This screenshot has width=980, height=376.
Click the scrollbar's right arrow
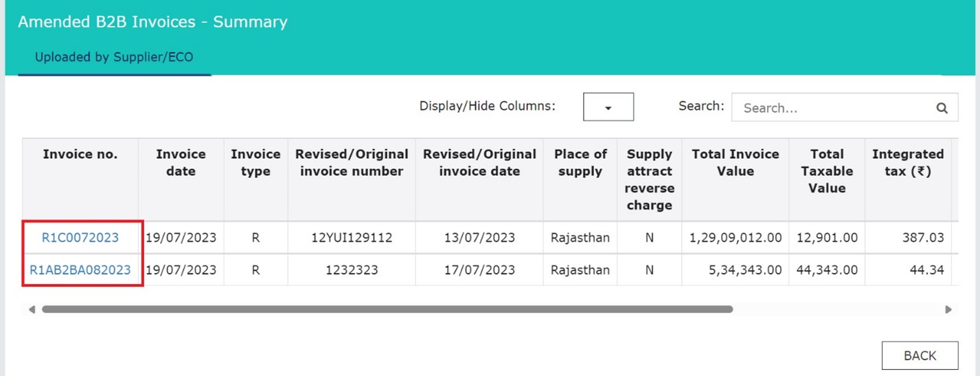tap(948, 310)
